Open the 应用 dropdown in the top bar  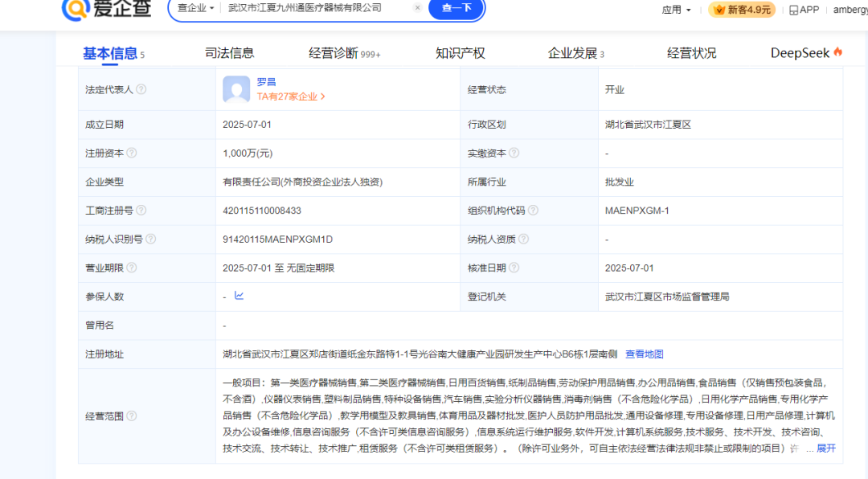(x=676, y=9)
